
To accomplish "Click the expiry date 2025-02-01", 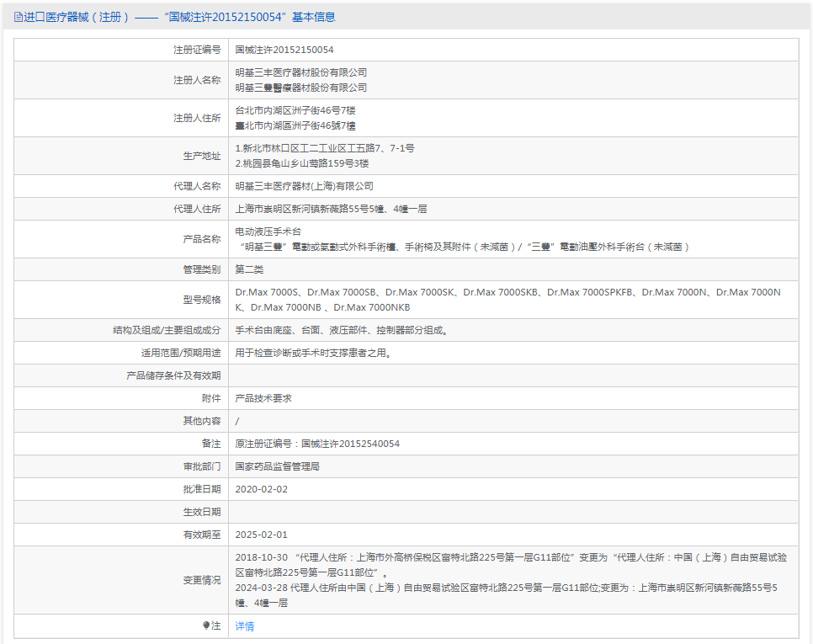I will point(261,535).
